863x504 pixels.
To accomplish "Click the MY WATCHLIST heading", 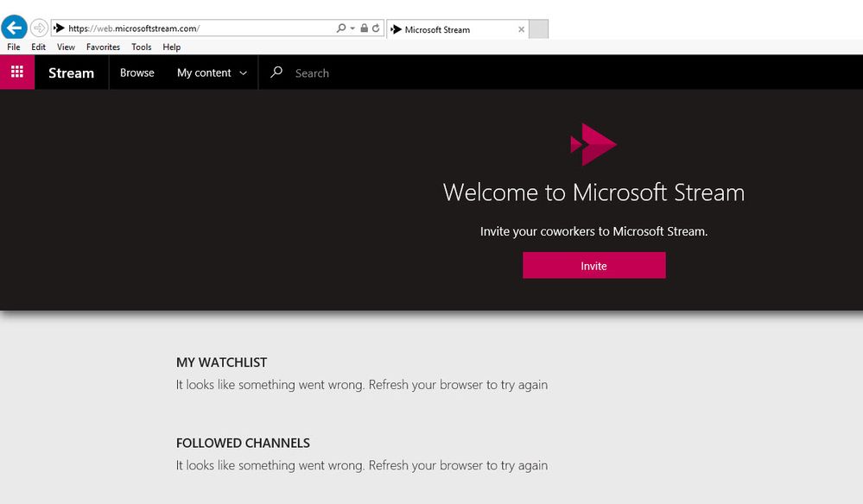I will pos(221,362).
